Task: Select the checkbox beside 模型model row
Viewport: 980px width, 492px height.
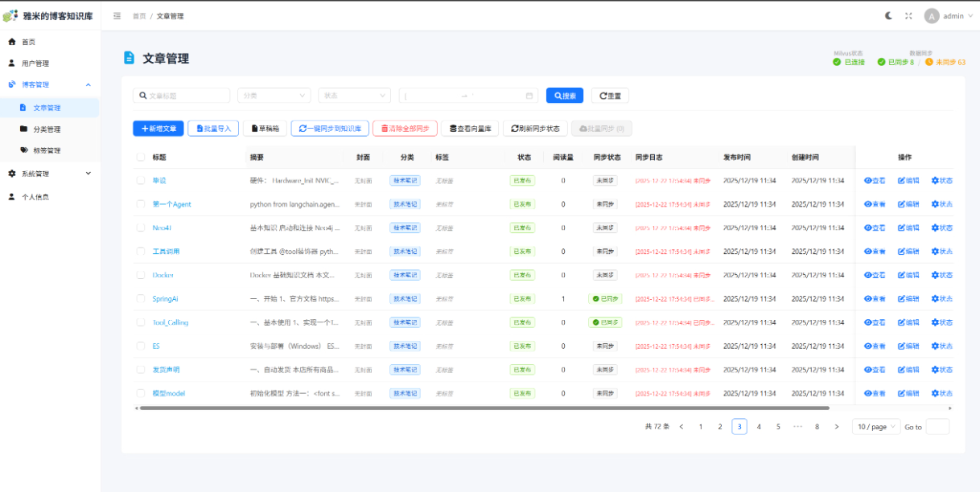Action: point(141,394)
